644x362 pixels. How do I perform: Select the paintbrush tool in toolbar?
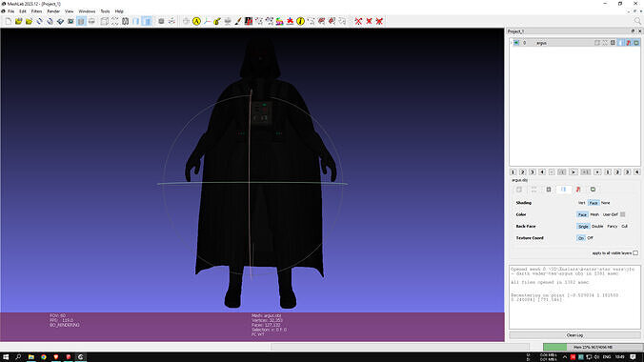point(238,21)
